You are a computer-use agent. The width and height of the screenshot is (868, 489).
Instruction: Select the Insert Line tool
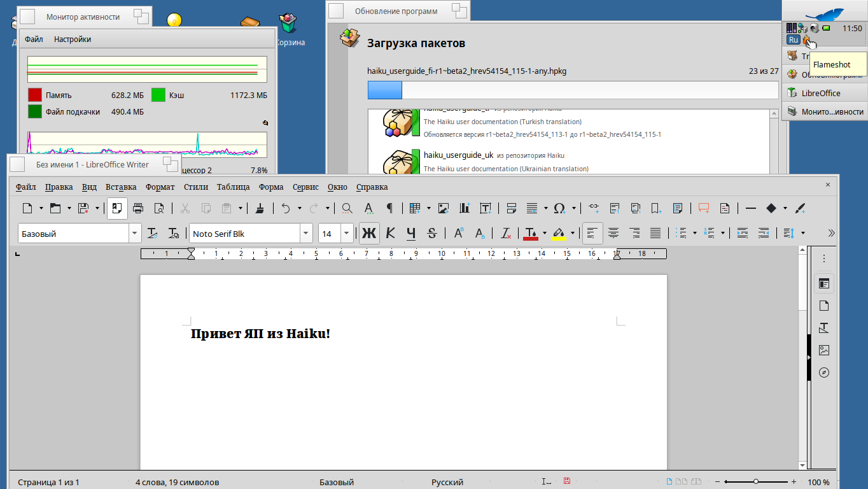750,208
